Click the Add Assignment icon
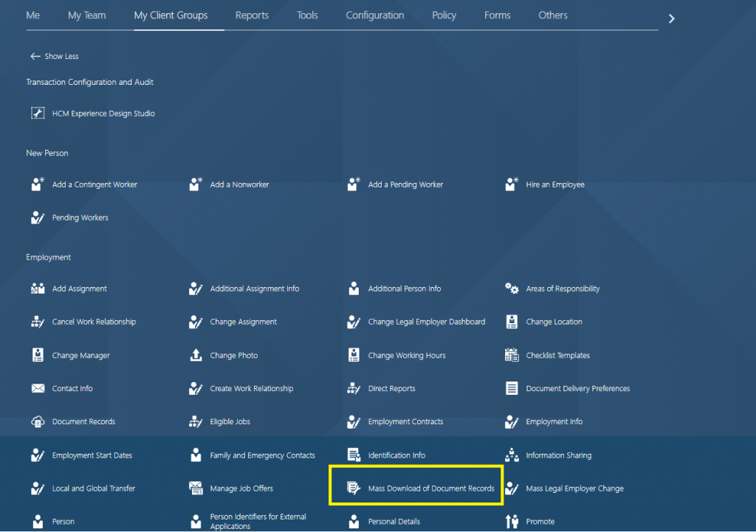Viewport: 756px width, 532px height. pos(38,289)
